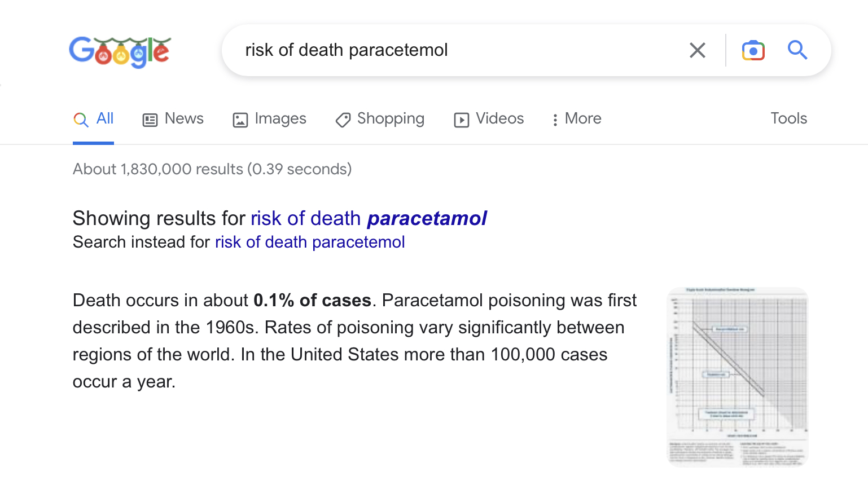The height and width of the screenshot is (489, 868).
Task: Click the newspaper icon beside News
Action: coord(150,120)
